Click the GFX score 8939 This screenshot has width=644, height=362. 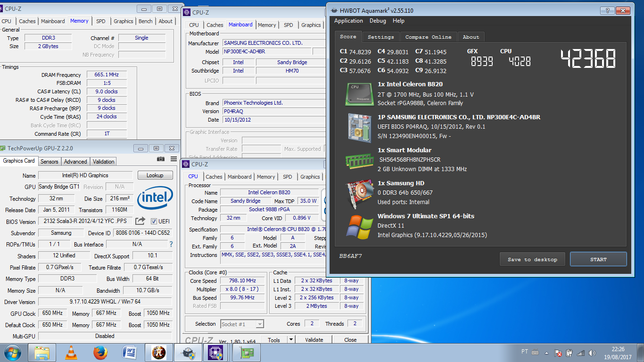click(x=482, y=61)
